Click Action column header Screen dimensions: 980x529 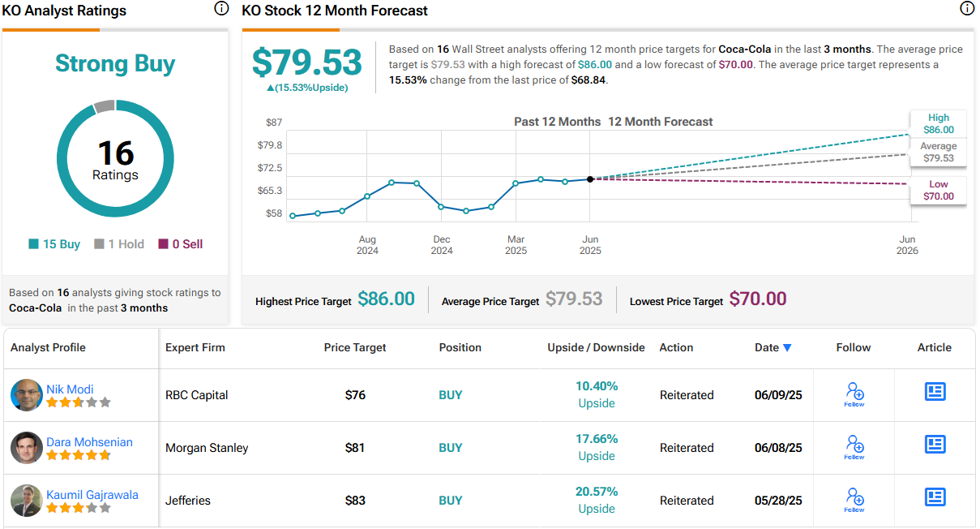coord(676,347)
